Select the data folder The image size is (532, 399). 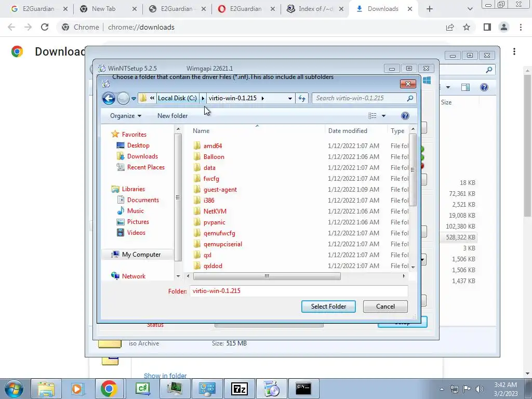pyautogui.click(x=209, y=168)
